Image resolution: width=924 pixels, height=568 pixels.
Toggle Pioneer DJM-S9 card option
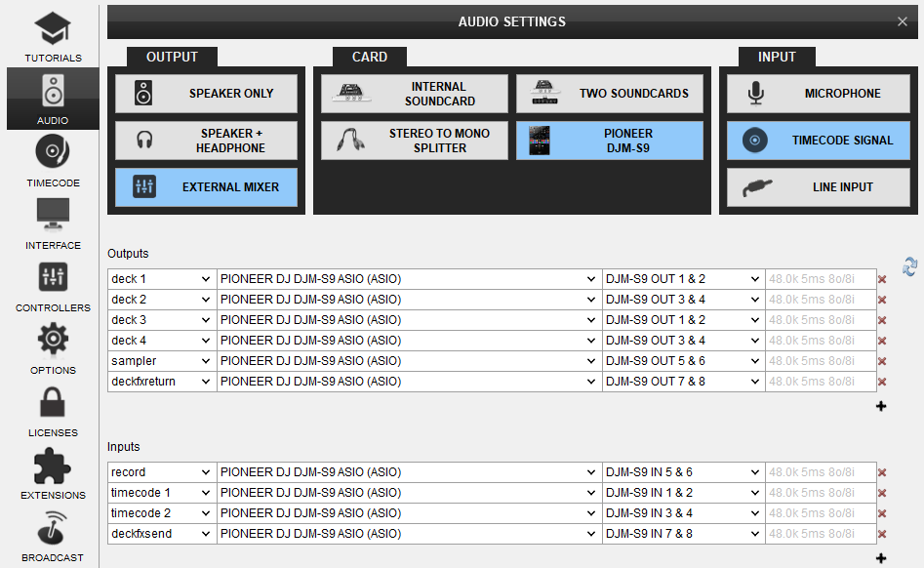610,141
